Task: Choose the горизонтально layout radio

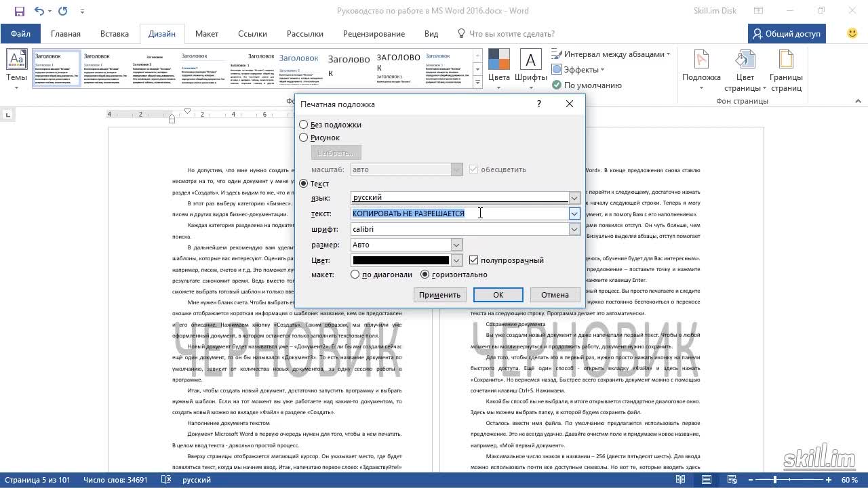Action: click(x=425, y=274)
